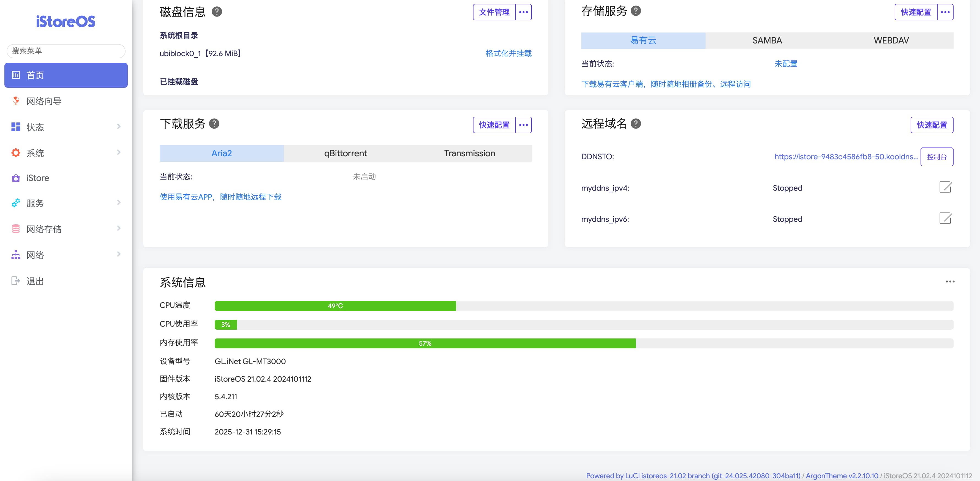The width and height of the screenshot is (980, 481).
Task: Click the help icon beside 远程域名
Action: coord(636,124)
